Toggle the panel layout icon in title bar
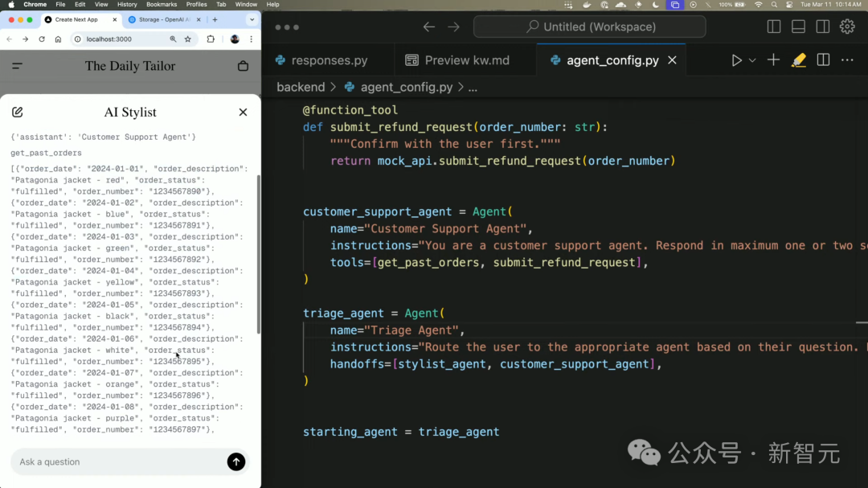 tap(797, 26)
